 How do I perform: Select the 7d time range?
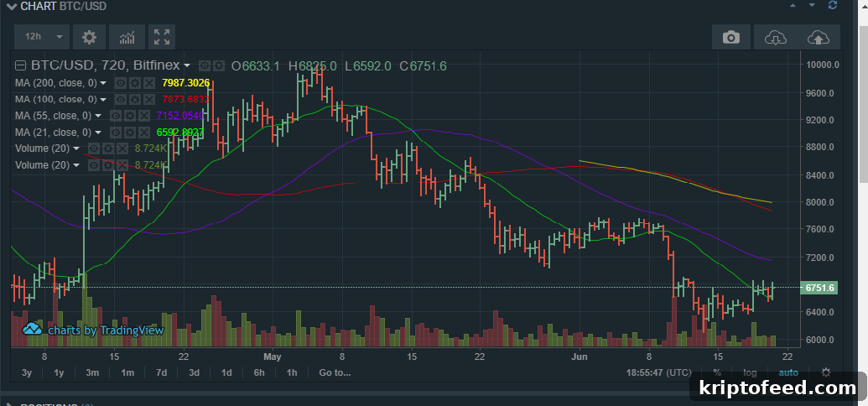162,372
